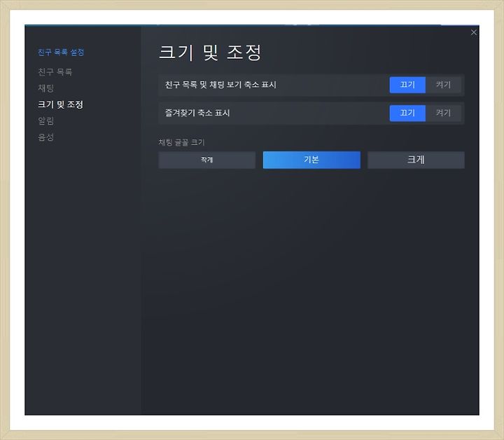Open 친구 목록 settings section
Image resolution: width=504 pixels, height=440 pixels.
55,72
